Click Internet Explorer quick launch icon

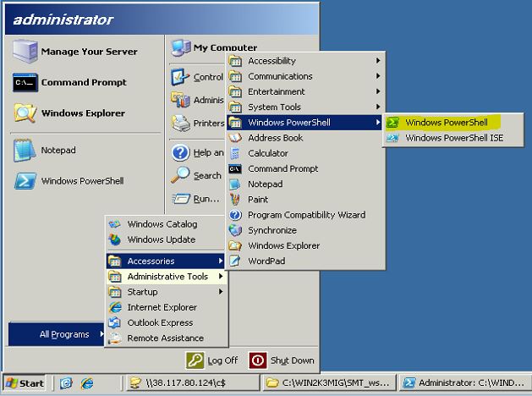pos(87,383)
